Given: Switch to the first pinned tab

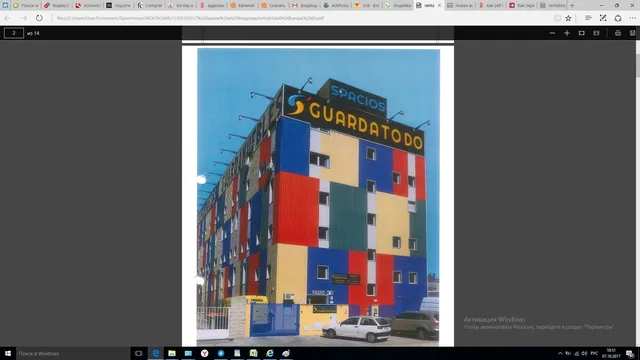Looking at the screenshot, I should pyautogui.click(x=5, y=5).
